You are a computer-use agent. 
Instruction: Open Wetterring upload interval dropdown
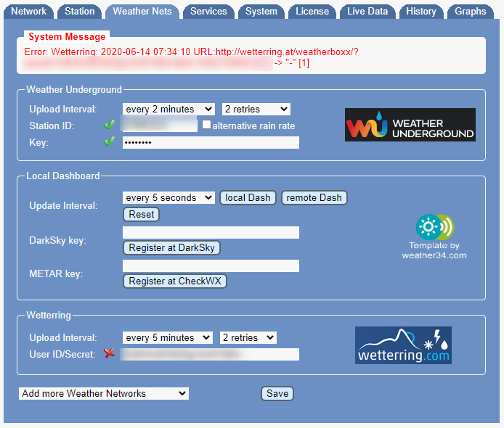click(167, 338)
